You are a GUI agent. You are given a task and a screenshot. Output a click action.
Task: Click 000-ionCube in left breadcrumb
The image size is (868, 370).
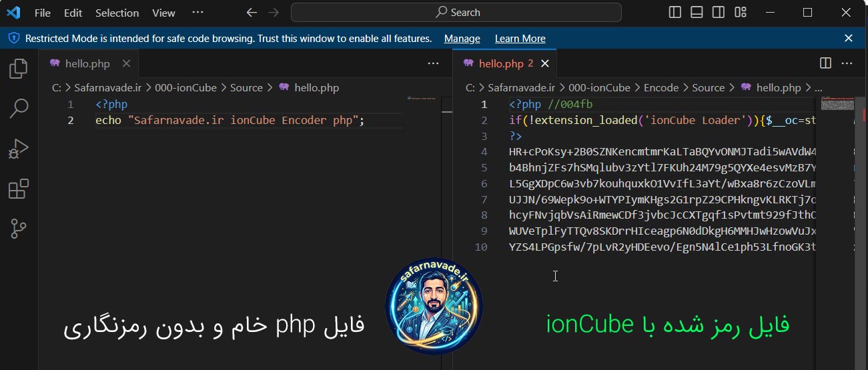coord(186,87)
